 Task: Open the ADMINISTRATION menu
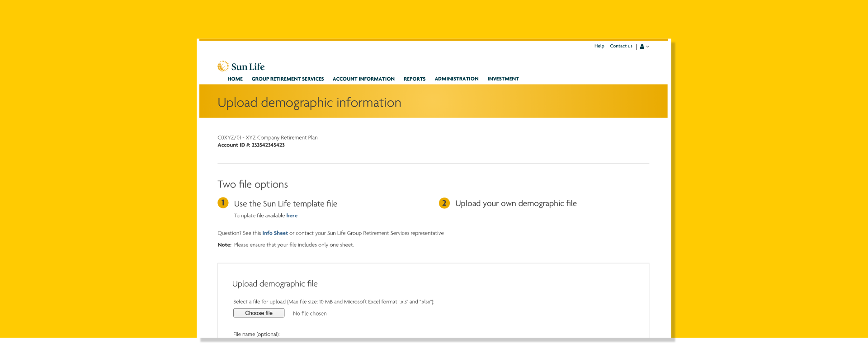[x=456, y=79]
